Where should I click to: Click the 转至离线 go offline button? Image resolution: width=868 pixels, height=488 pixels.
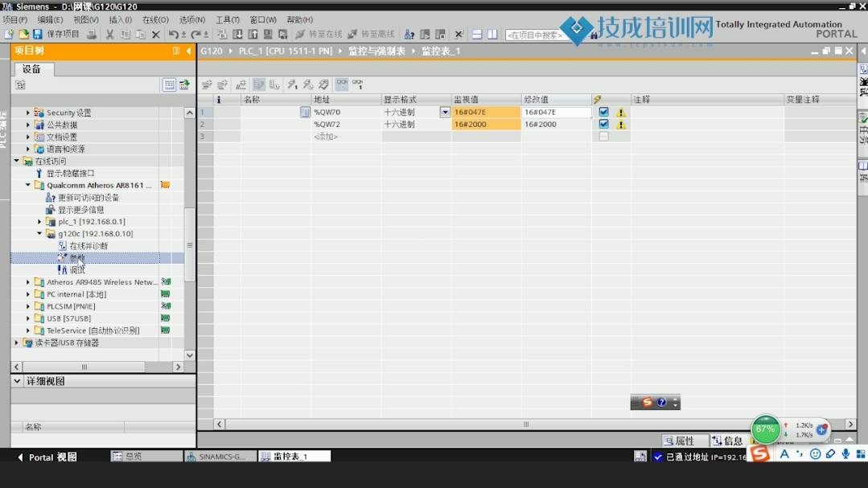tap(372, 35)
